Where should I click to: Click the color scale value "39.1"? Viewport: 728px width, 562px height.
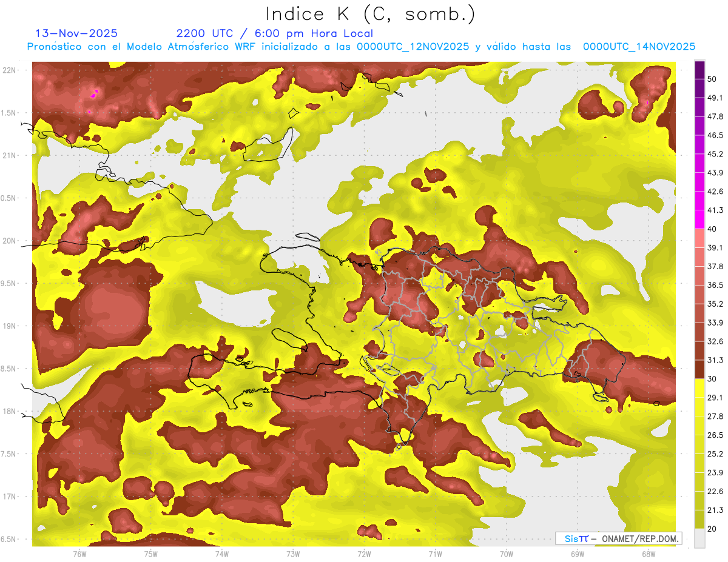point(715,247)
